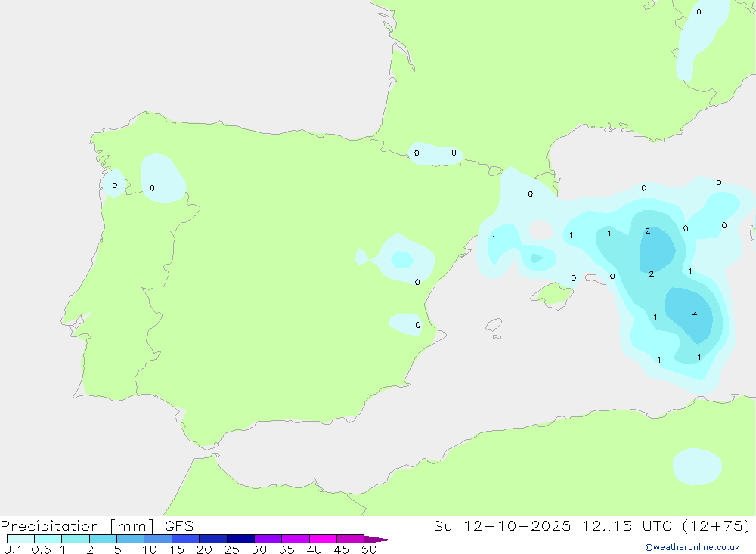Click the 'Precipitation [mm] GFS' title text
The width and height of the screenshot is (756, 554).
[97, 525]
